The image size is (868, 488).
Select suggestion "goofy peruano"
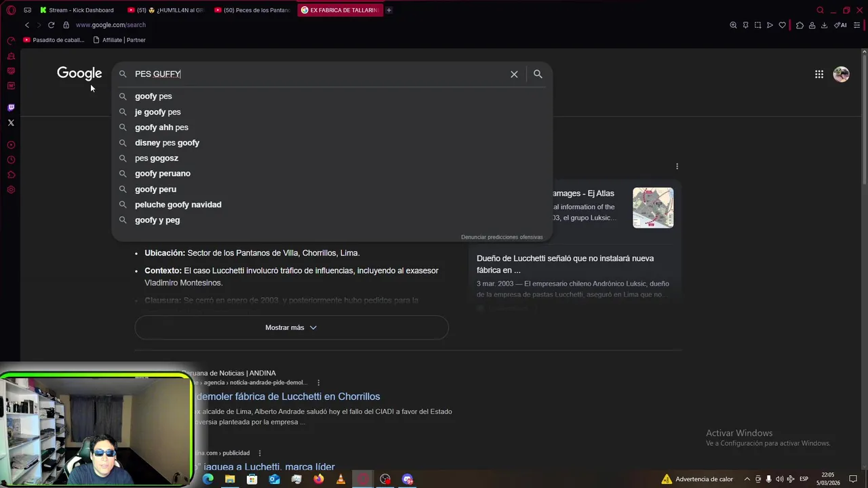coord(332,174)
